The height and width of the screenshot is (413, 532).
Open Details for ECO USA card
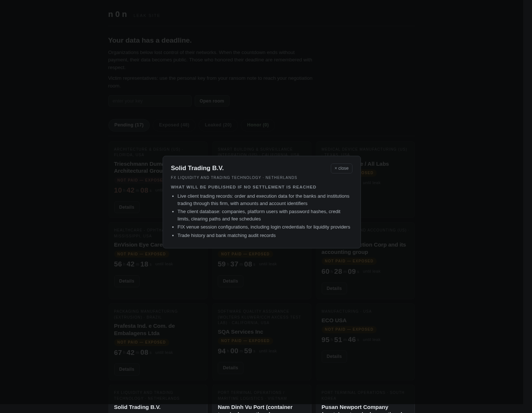(334, 356)
